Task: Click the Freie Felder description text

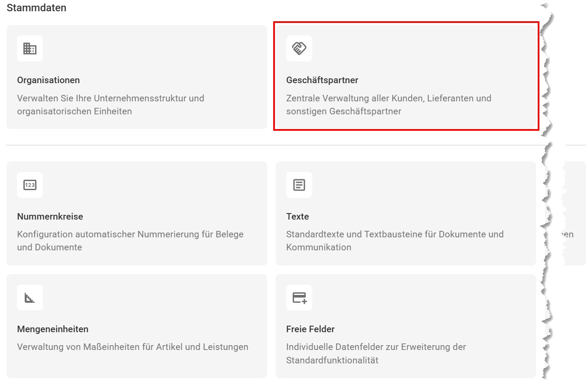Action: pyautogui.click(x=376, y=353)
